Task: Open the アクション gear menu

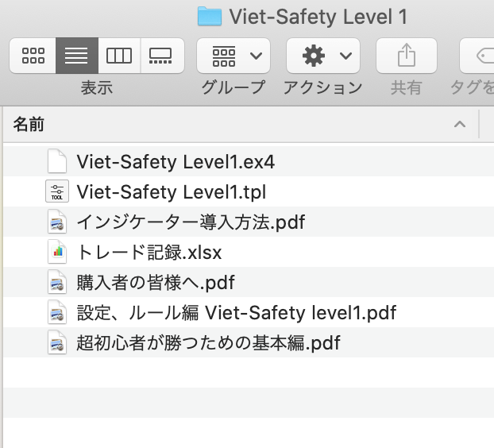Action: tap(323, 56)
